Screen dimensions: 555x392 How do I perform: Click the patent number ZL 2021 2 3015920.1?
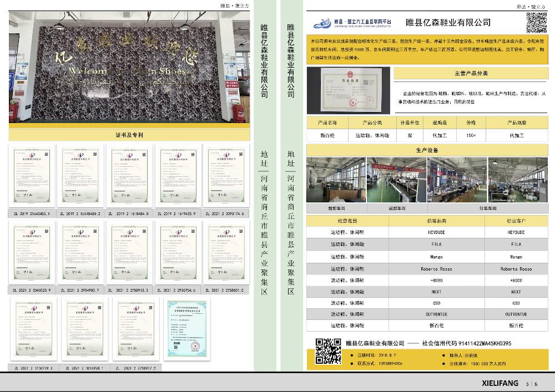pyautogui.click(x=84, y=368)
